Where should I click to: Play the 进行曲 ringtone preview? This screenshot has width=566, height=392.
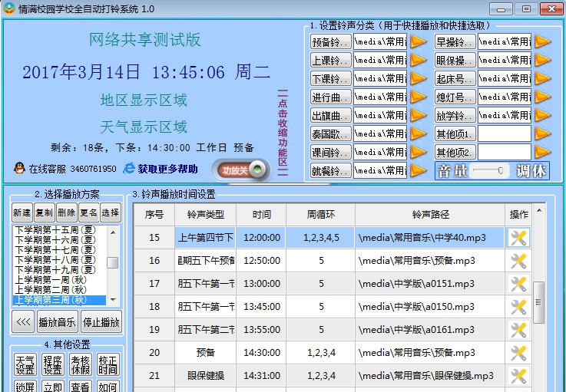coord(418,97)
